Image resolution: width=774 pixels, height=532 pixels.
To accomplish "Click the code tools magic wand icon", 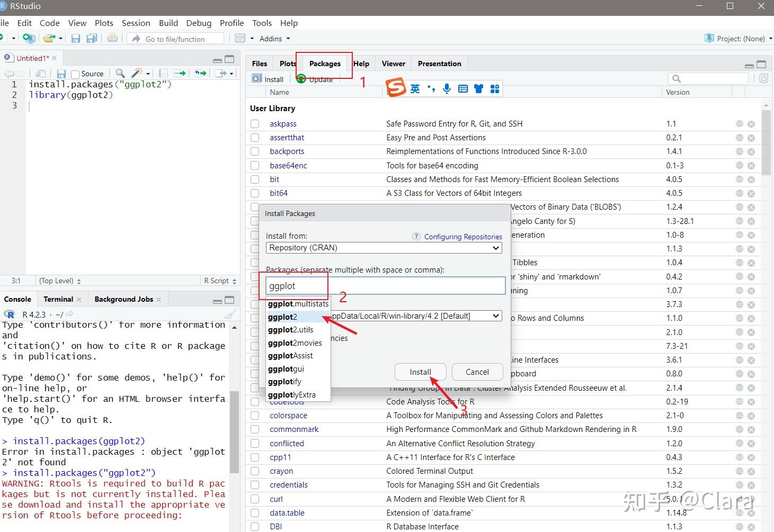I will (138, 74).
